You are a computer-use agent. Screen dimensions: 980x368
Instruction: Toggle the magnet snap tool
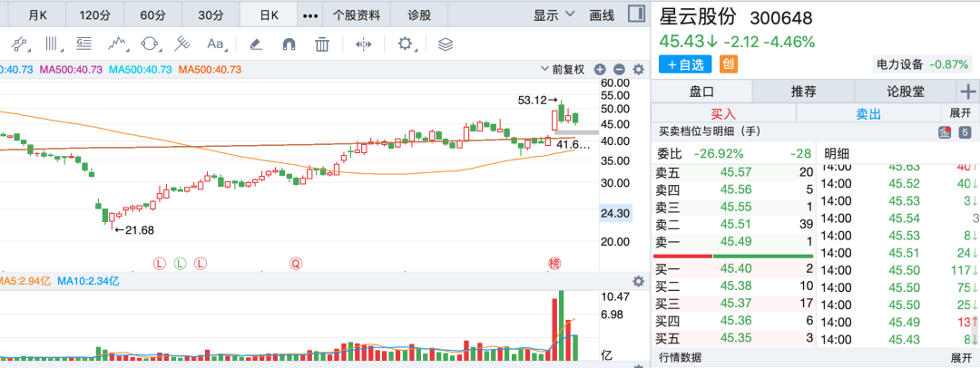[289, 44]
